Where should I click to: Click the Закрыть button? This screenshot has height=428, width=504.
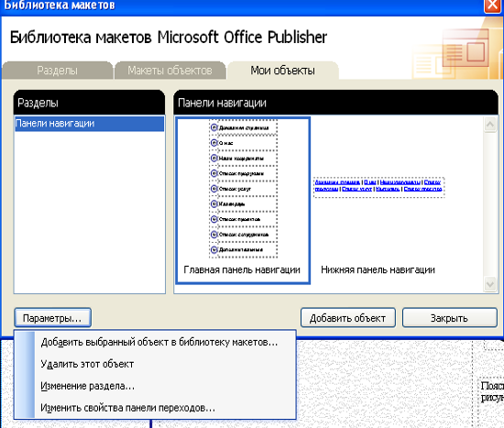pos(449,318)
